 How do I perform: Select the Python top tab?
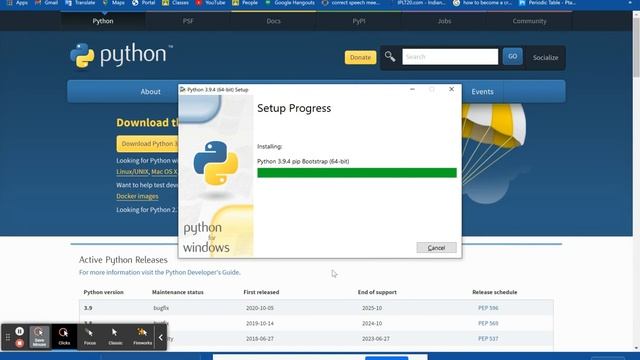[x=103, y=21]
